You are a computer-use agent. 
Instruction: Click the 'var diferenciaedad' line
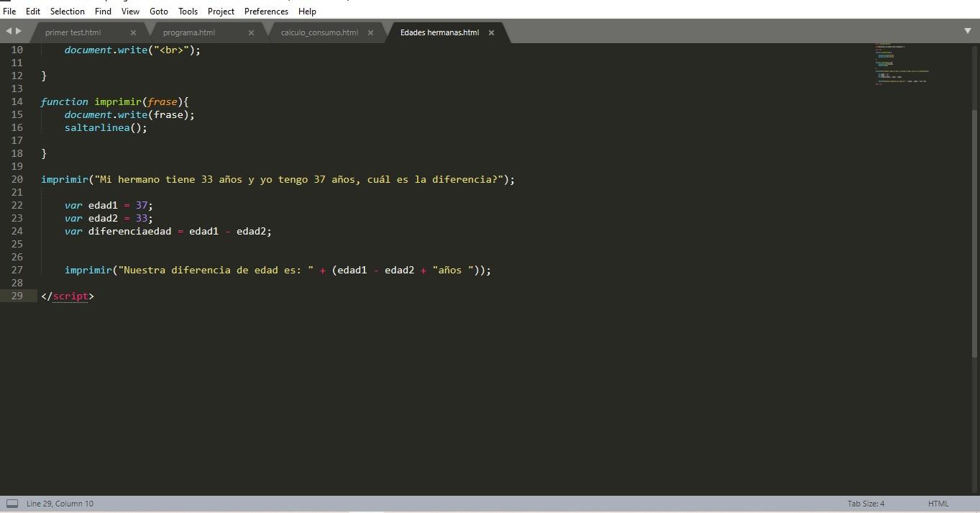pos(168,231)
